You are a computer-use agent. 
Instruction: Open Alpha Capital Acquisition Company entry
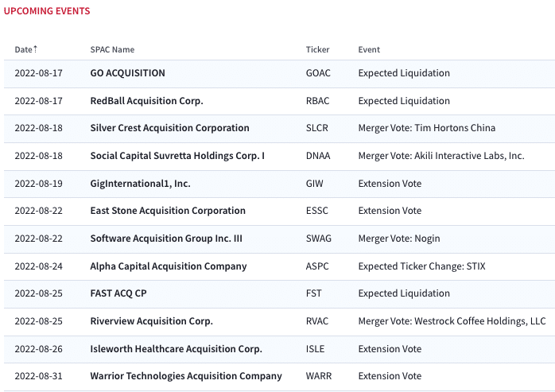tap(169, 266)
